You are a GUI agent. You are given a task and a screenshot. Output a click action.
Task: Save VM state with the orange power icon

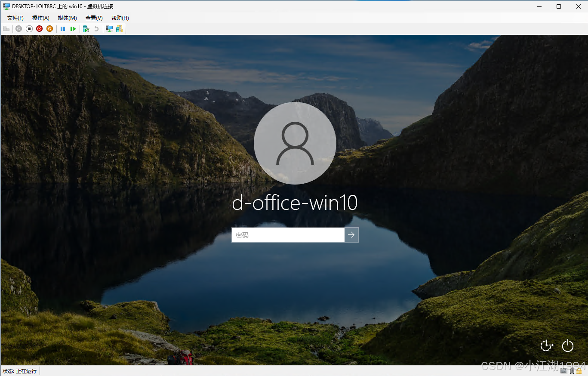(x=49, y=29)
